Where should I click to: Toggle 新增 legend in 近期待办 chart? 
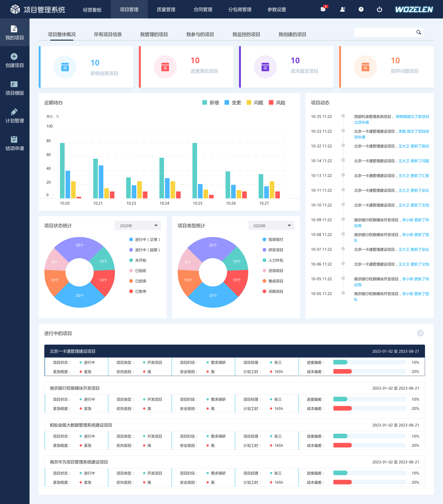[x=211, y=103]
